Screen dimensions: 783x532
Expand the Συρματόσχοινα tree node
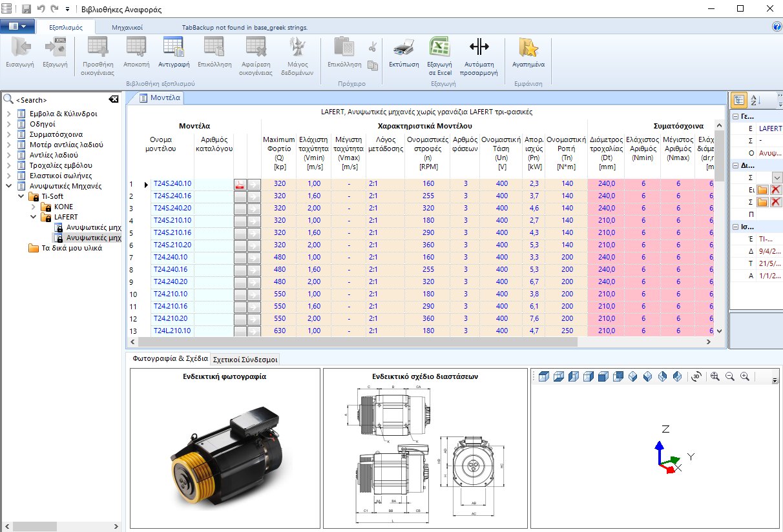(10, 134)
